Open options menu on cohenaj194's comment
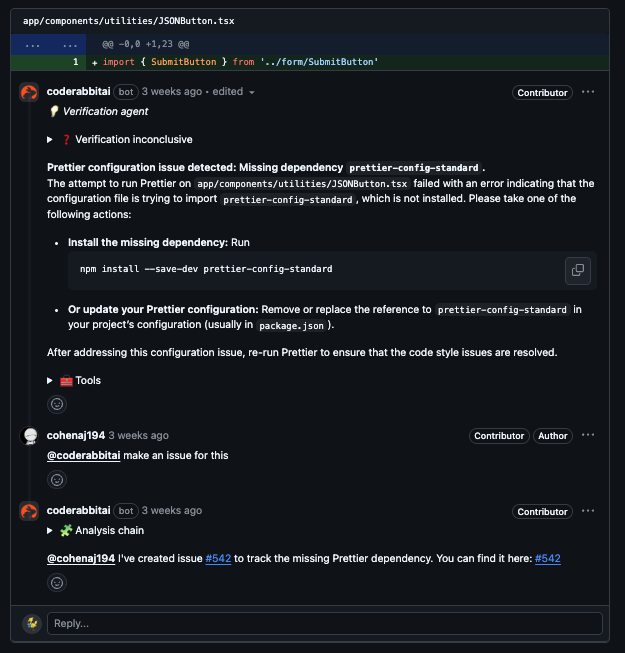Image resolution: width=625 pixels, height=653 pixels. coord(588,435)
